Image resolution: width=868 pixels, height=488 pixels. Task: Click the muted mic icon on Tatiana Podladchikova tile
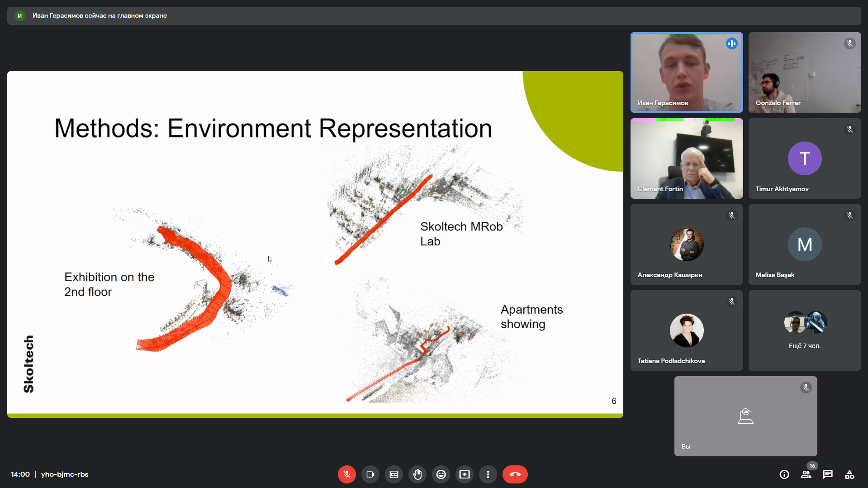tap(732, 301)
